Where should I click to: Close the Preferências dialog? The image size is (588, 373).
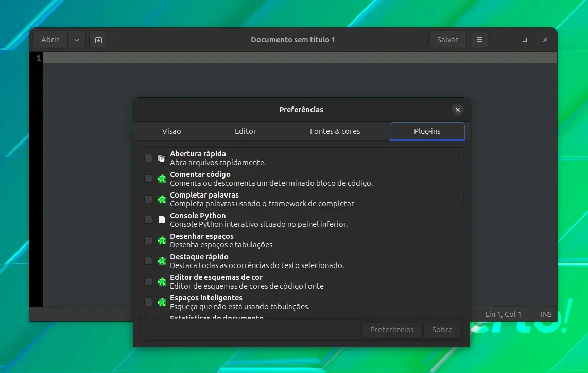458,110
